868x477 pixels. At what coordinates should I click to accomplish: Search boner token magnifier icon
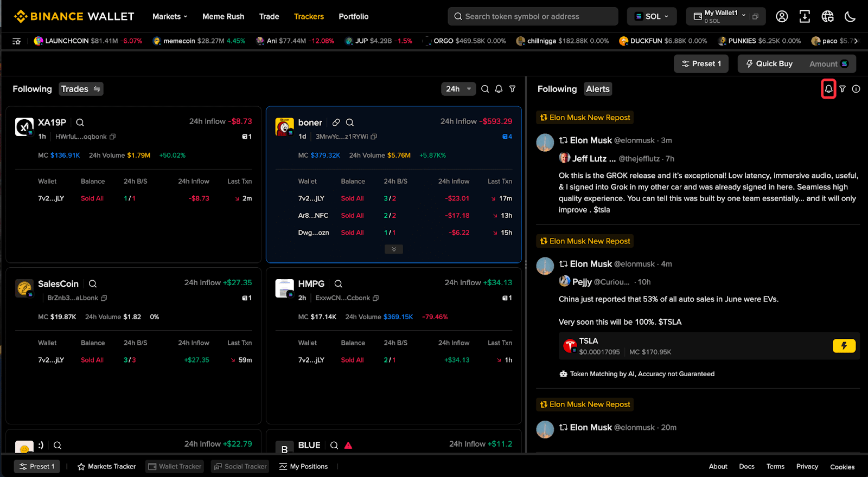[350, 123]
